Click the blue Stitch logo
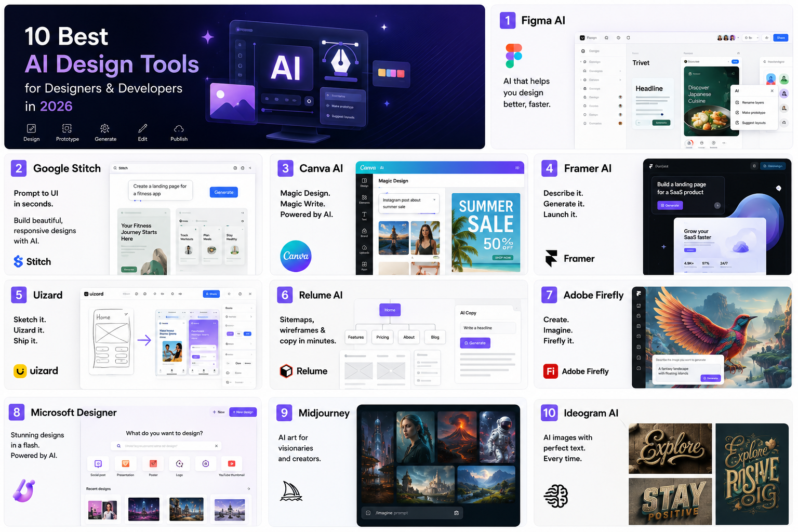This screenshot has height=532, width=798. pos(18,261)
